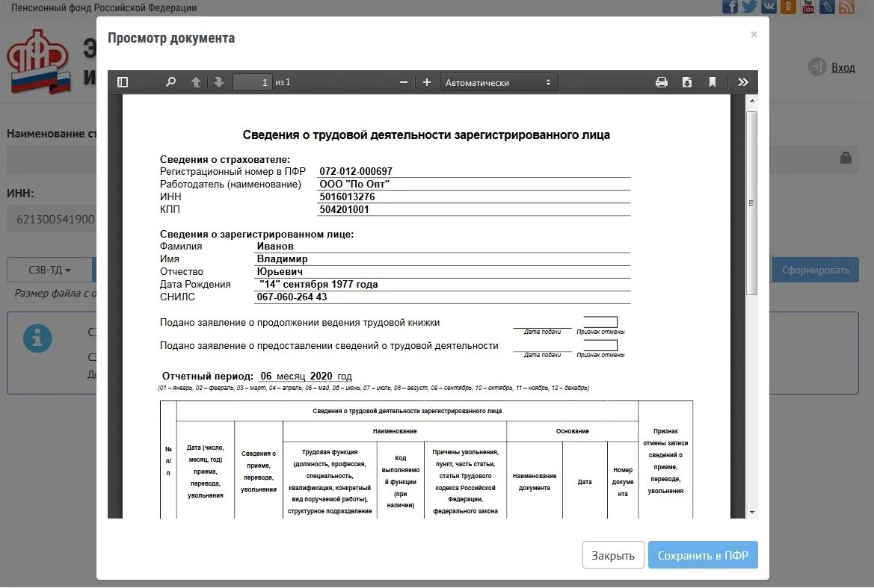Open the LiveJournal pencil icon
Screen dimensions: 874x588
coord(827,6)
